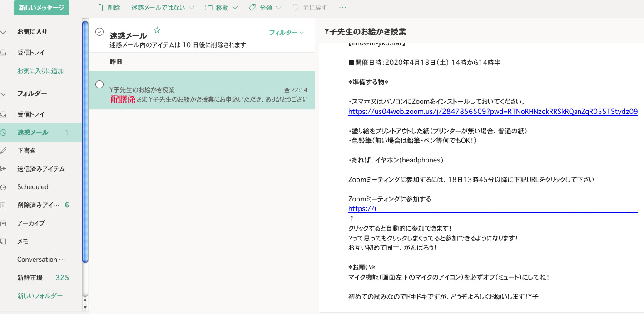Toggle select-all circle beside junk mail header
644x314 pixels.
pyautogui.click(x=99, y=32)
